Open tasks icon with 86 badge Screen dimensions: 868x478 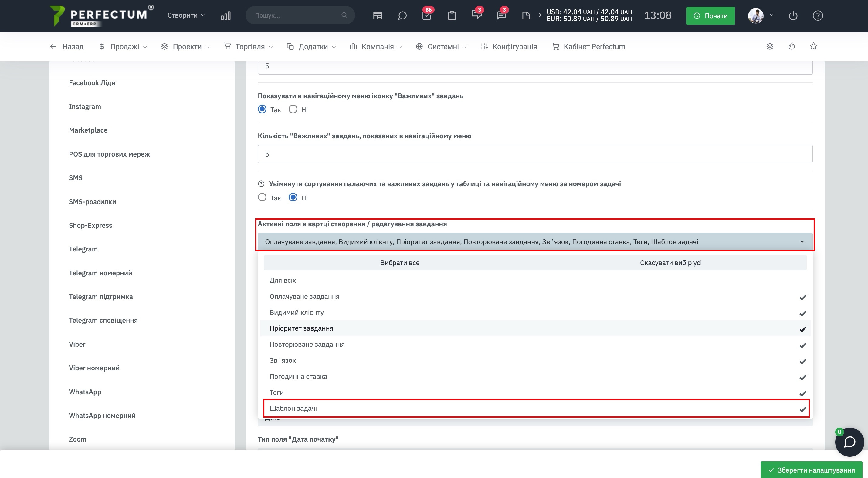[427, 15]
